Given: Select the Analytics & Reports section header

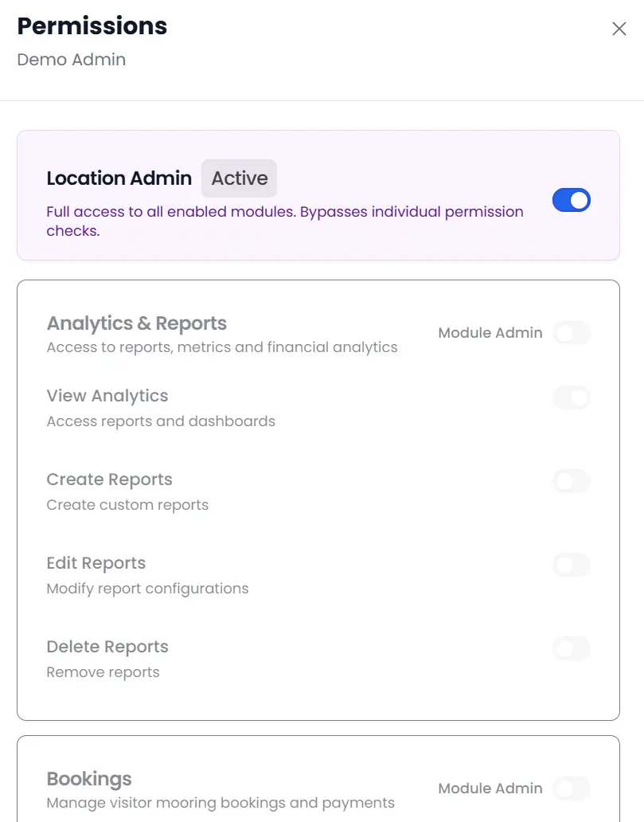Looking at the screenshot, I should 137,323.
